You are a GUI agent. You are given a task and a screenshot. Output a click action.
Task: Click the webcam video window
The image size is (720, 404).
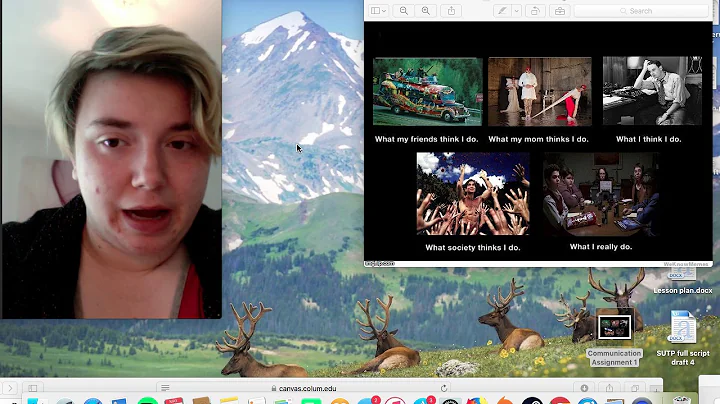[112, 159]
